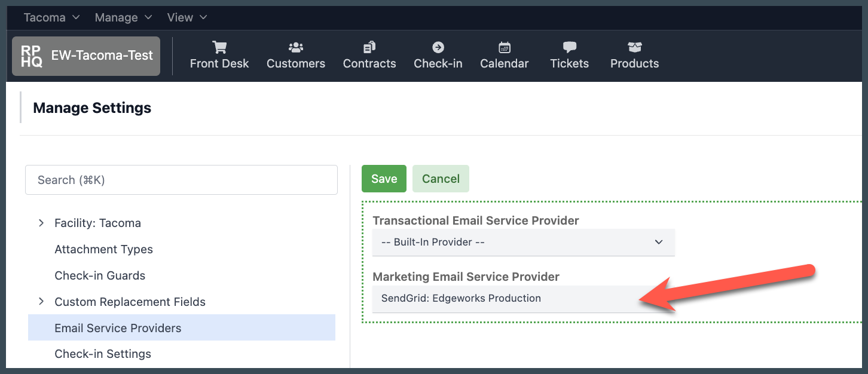Open the Tacoma menu
868x374 pixels.
(51, 17)
